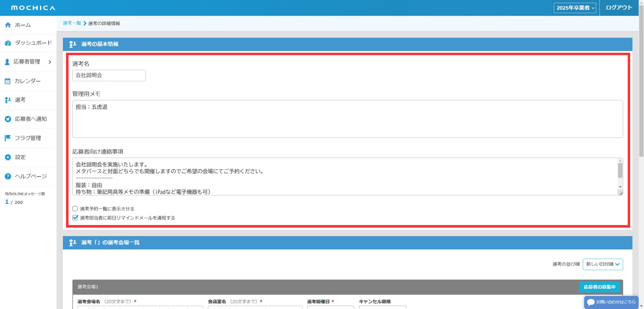Screen dimensions: 644x309
Task: Click the Home house icon in sidebar
Action: [x=8, y=25]
